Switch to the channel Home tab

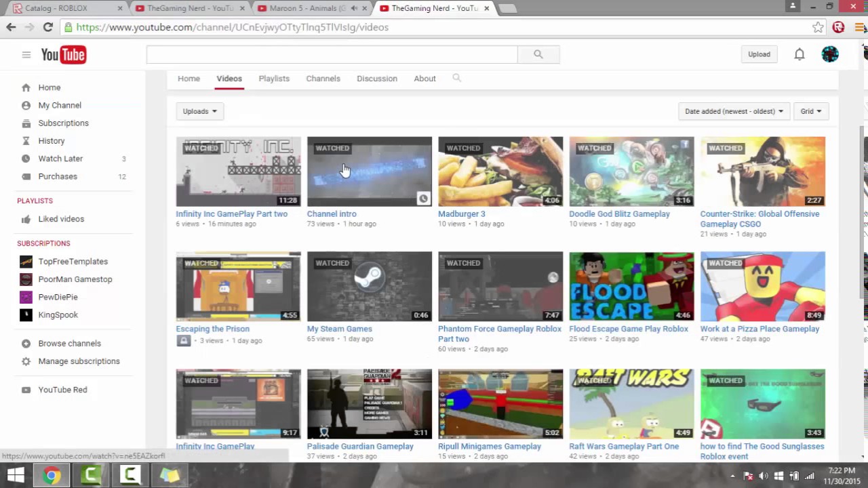point(189,79)
